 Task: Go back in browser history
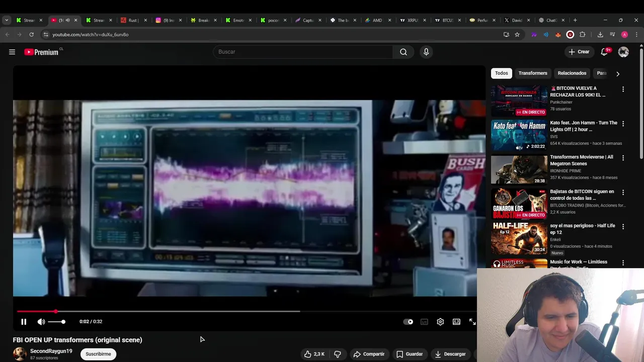[x=7, y=35]
